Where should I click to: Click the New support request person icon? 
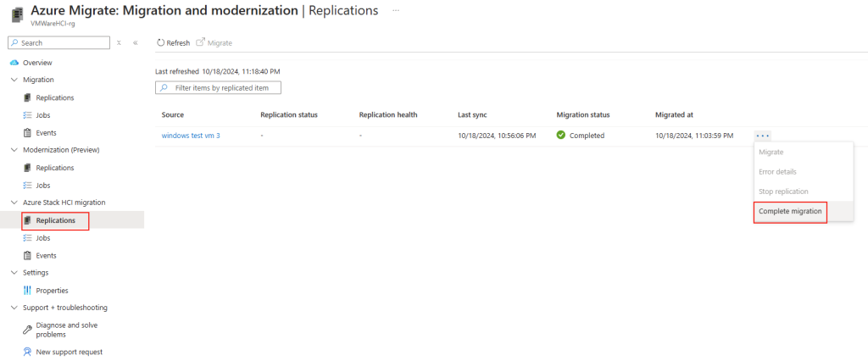[x=27, y=353]
